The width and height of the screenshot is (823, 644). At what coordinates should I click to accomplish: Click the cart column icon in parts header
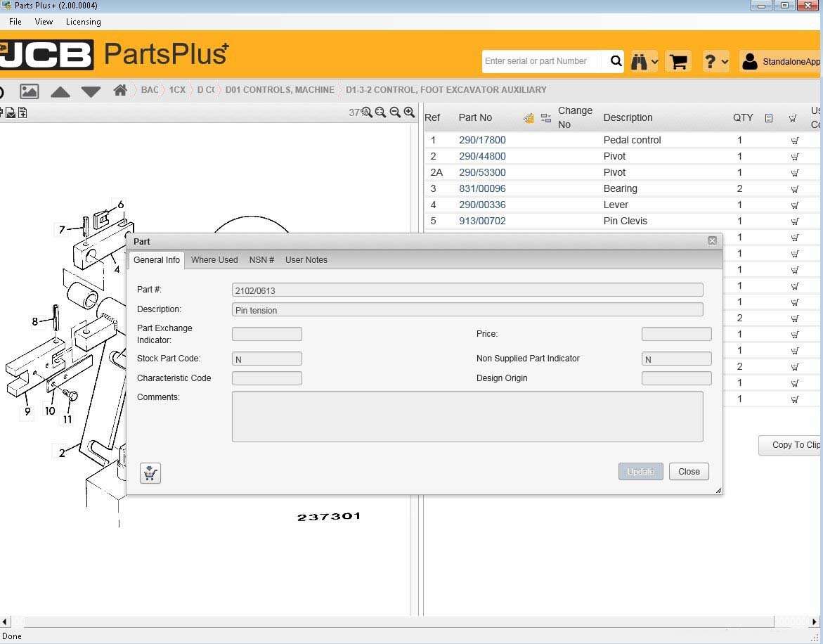(793, 118)
